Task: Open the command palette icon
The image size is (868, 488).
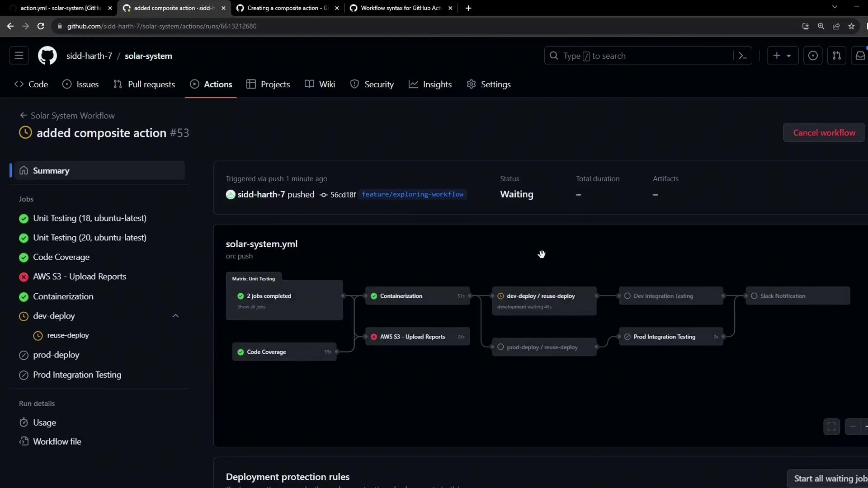Action: tap(742, 56)
